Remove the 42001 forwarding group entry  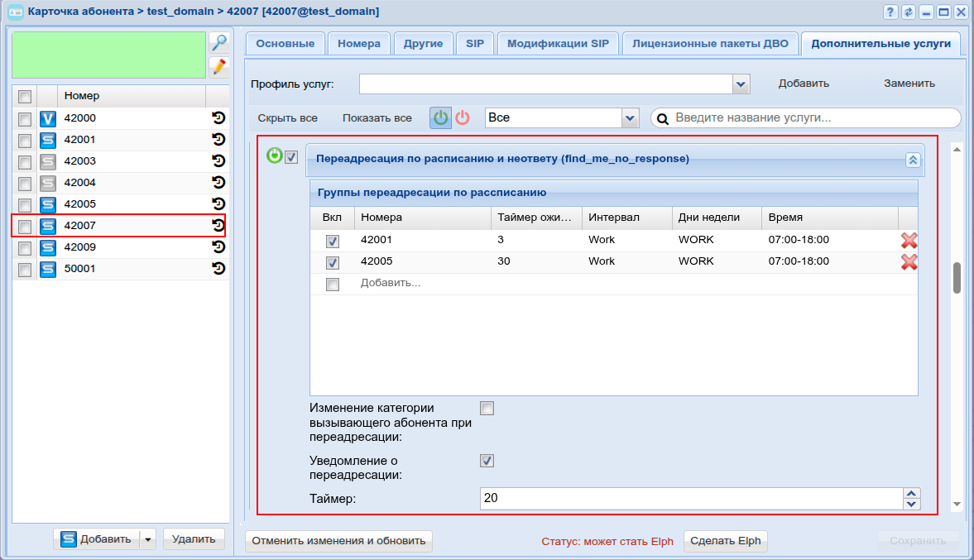909,241
